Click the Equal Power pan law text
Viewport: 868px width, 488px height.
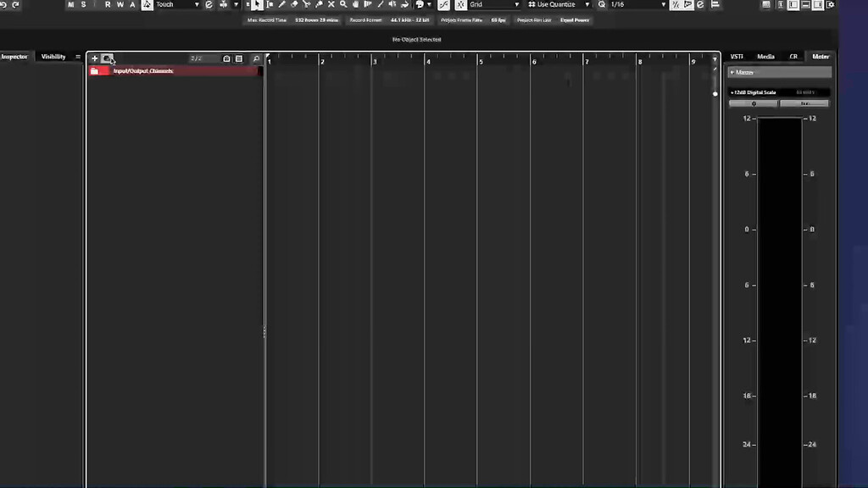[575, 19]
